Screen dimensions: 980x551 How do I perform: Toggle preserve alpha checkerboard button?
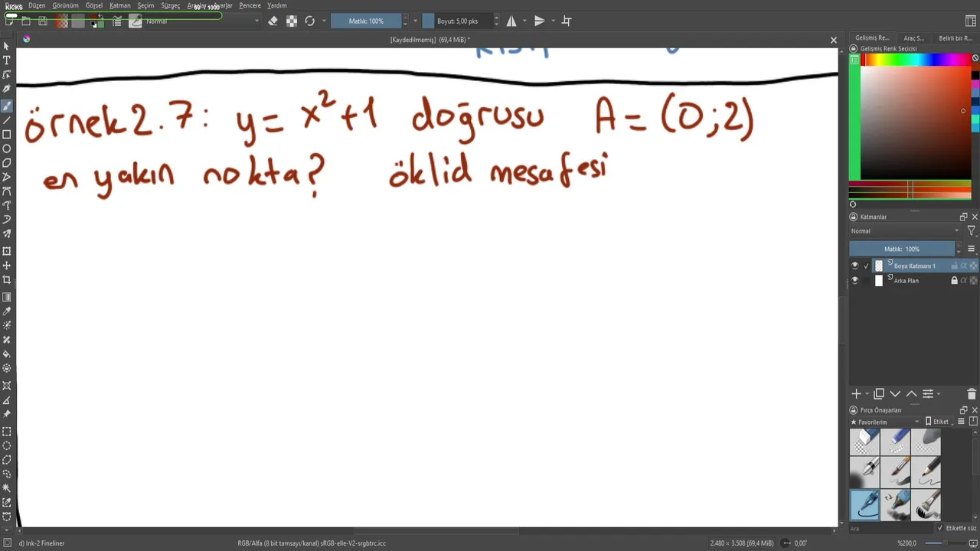292,21
